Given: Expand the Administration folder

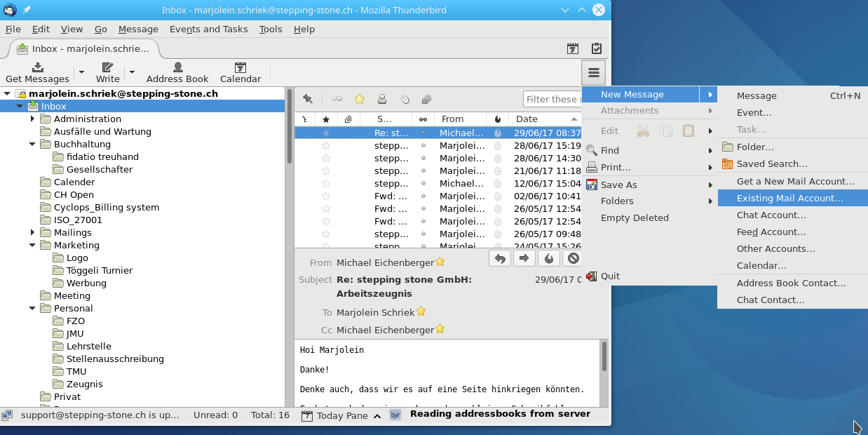Looking at the screenshot, I should 33,119.
